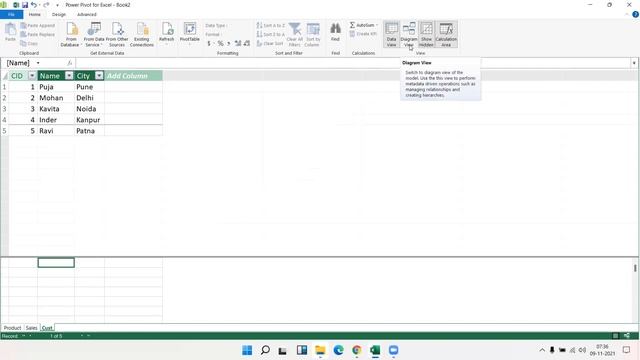Open Google Chrome from taskbar
640x360 pixels.
[357, 350]
